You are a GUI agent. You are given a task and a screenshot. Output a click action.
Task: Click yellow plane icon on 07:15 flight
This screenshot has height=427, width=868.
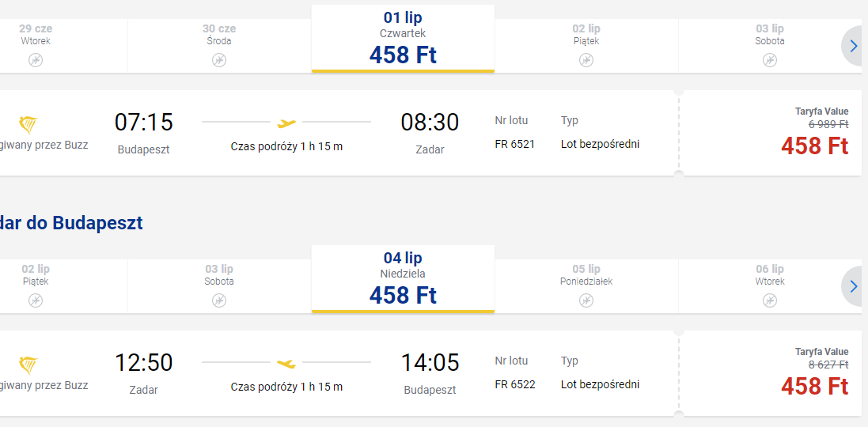point(286,123)
